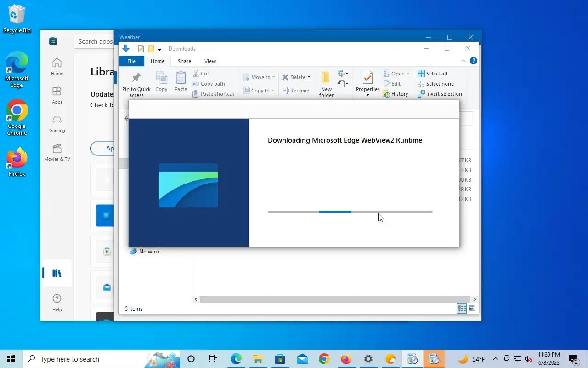Click New folder icon in quick access toolbar
Viewport: 588px width, 368px height.
tap(151, 49)
